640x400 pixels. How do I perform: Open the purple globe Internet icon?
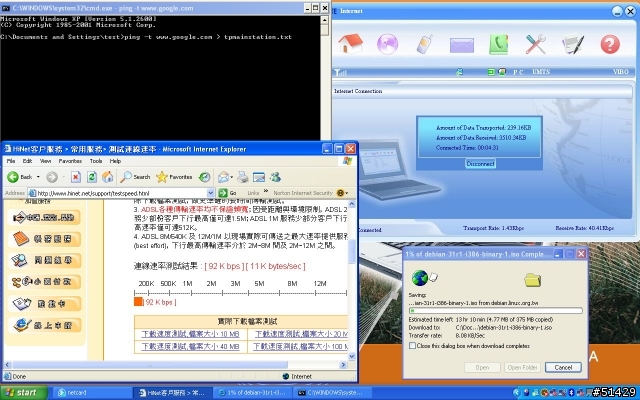[x=387, y=44]
